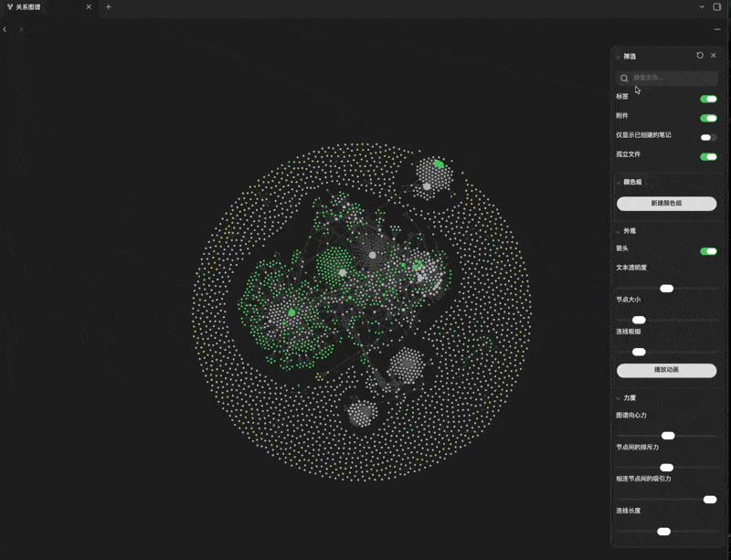Open the more options ellipsis menu
The image size is (731, 560).
717,29
